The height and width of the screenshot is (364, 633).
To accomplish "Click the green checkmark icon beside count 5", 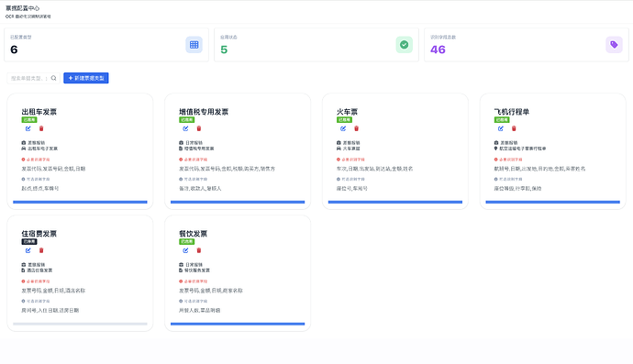I will click(404, 45).
